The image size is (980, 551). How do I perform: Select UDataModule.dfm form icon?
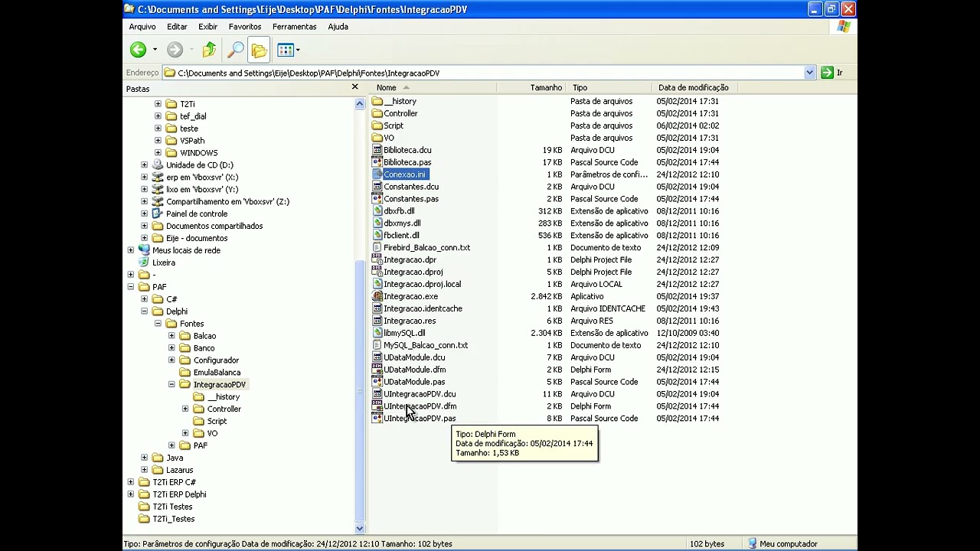(x=377, y=370)
